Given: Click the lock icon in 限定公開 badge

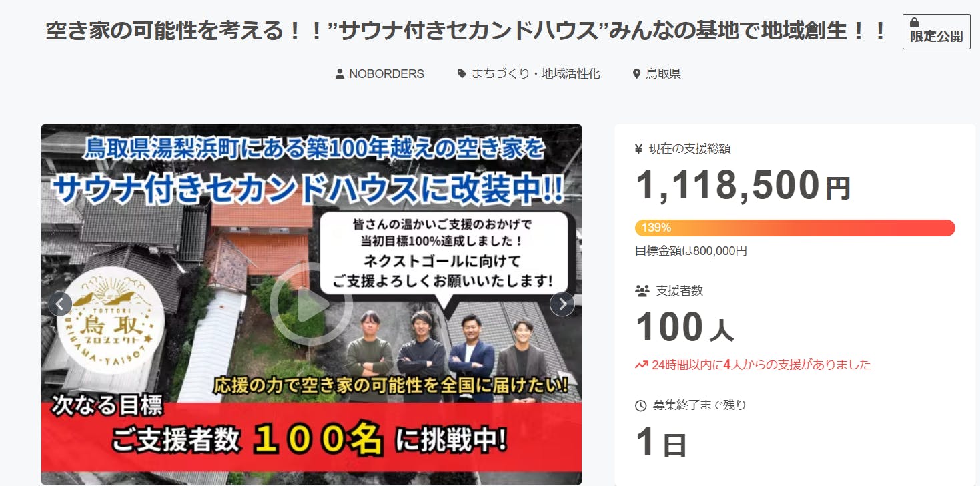Looking at the screenshot, I should pyautogui.click(x=914, y=23).
